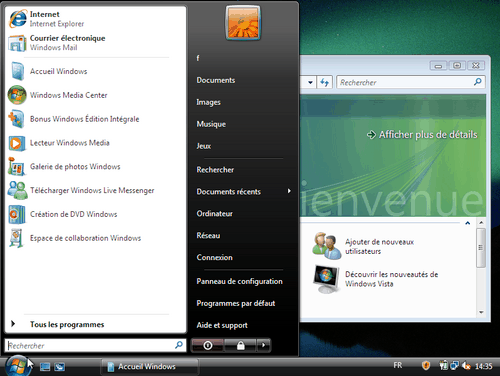
Task: Open security shield tray icon
Action: 426,366
